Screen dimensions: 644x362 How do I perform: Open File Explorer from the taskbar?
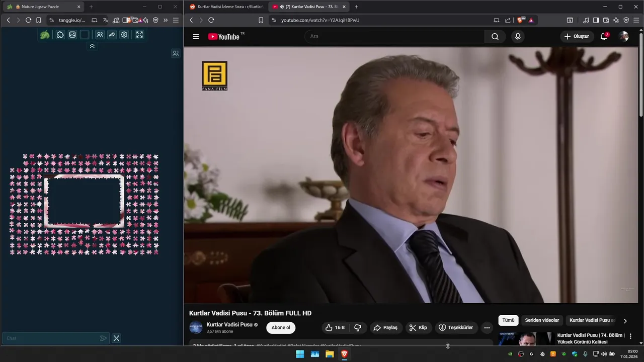click(330, 354)
